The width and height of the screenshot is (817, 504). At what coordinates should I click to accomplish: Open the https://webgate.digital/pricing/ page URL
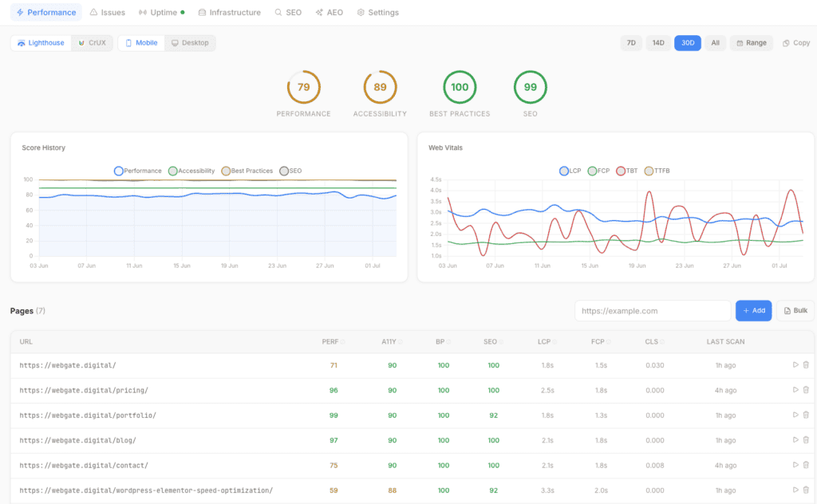coord(84,390)
